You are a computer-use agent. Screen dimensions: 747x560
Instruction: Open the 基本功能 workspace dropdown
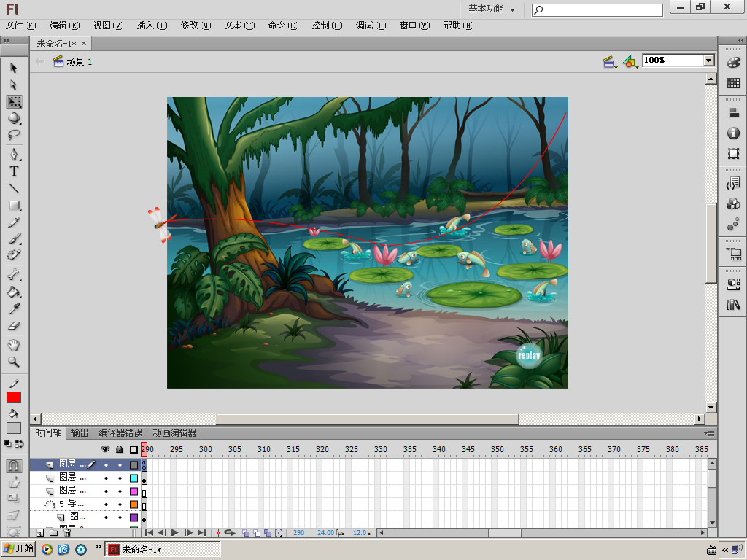[x=492, y=9]
